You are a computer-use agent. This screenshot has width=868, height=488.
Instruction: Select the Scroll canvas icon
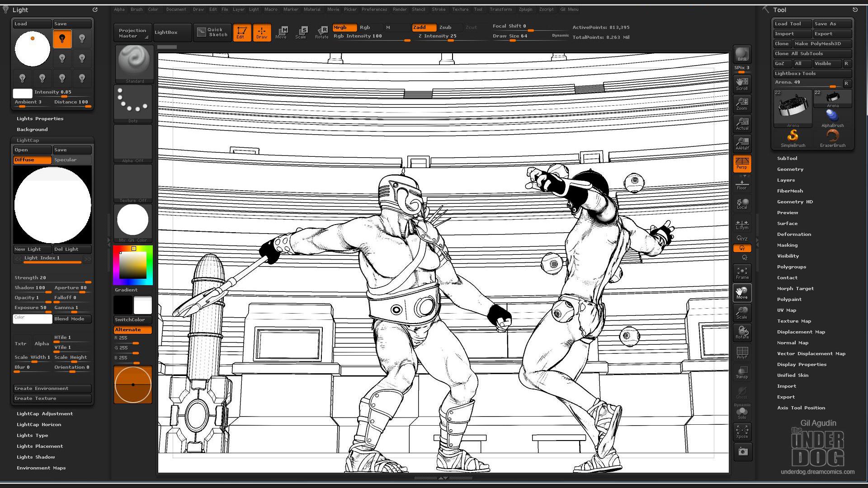coord(742,84)
